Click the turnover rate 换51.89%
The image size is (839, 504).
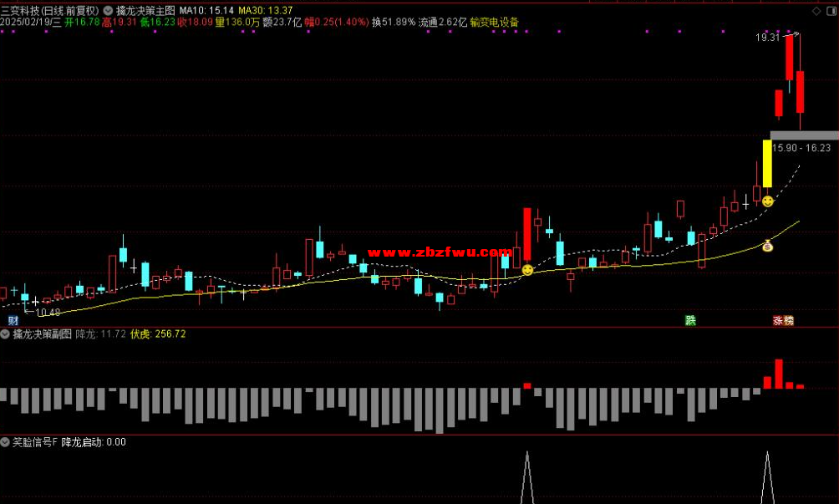point(394,22)
